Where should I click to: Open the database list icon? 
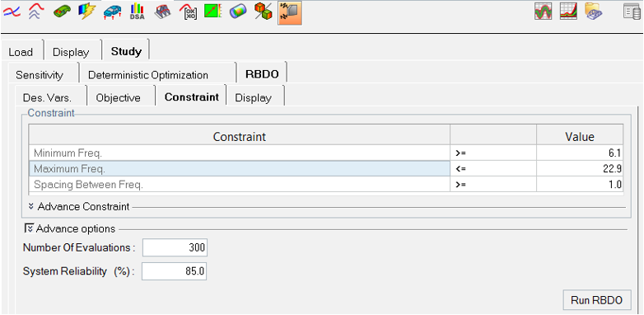click(x=632, y=11)
